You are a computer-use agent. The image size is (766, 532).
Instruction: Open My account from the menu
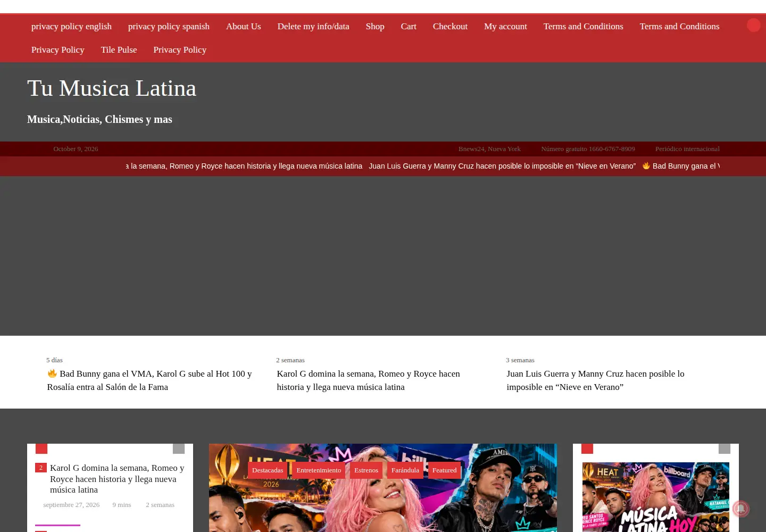click(x=505, y=26)
